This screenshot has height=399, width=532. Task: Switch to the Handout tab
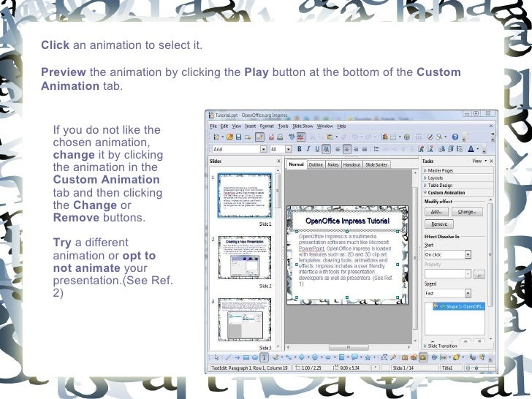point(351,164)
